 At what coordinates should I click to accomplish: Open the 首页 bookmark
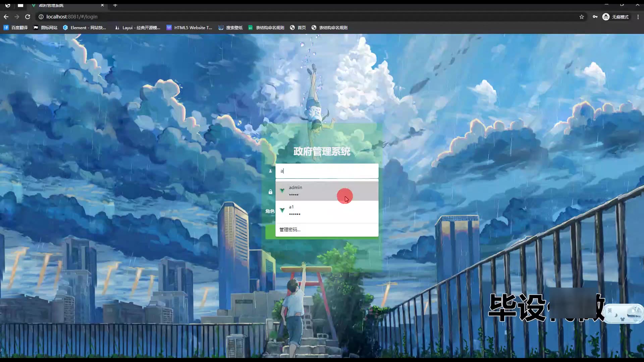tap(298, 27)
